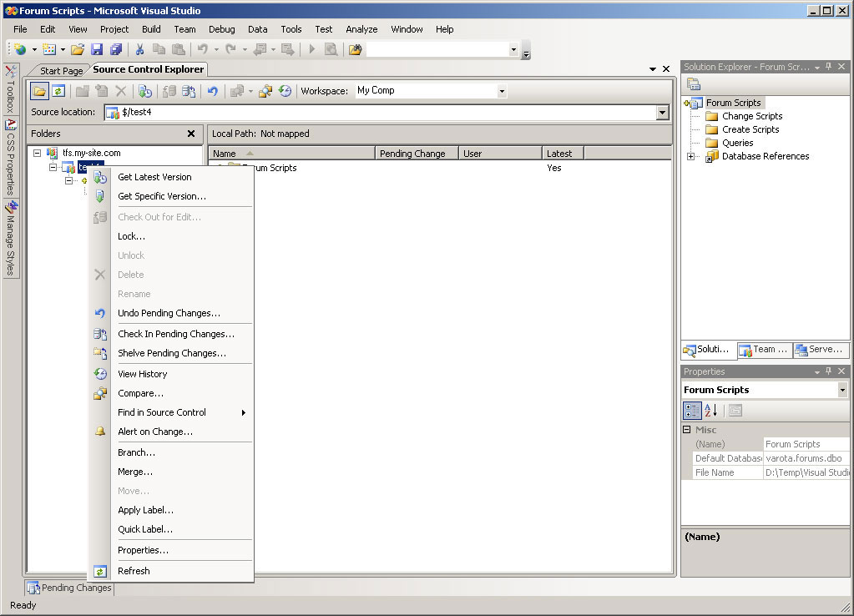Click the Paste clipboard icon
Image resolution: width=854 pixels, height=616 pixels.
(178, 49)
